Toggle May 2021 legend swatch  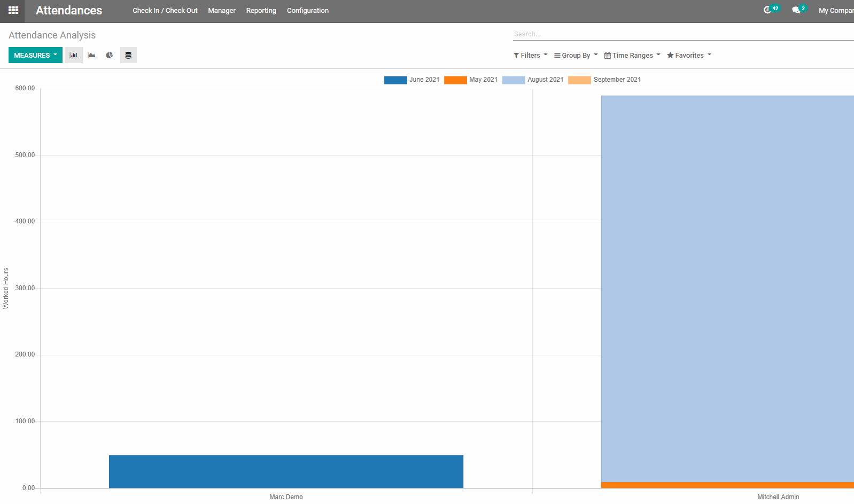[x=455, y=80]
